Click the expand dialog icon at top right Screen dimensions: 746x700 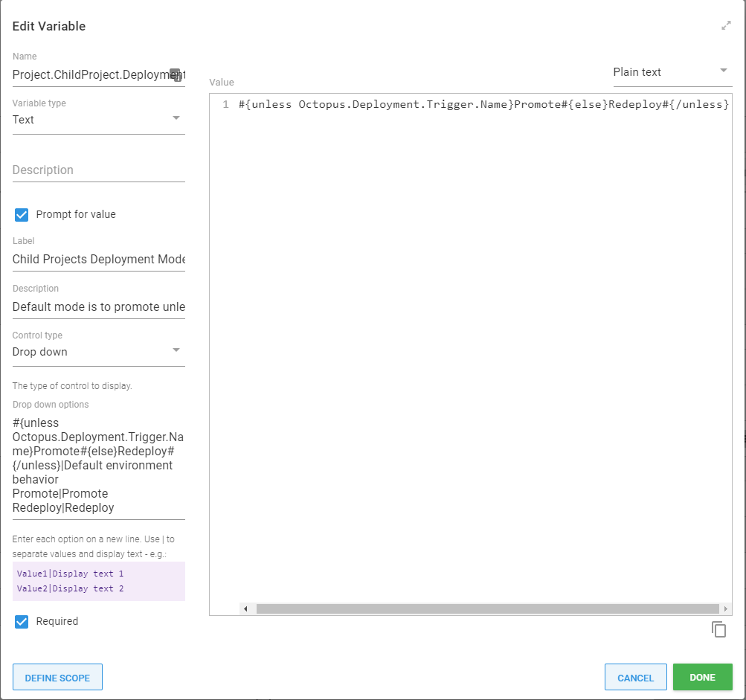726,26
